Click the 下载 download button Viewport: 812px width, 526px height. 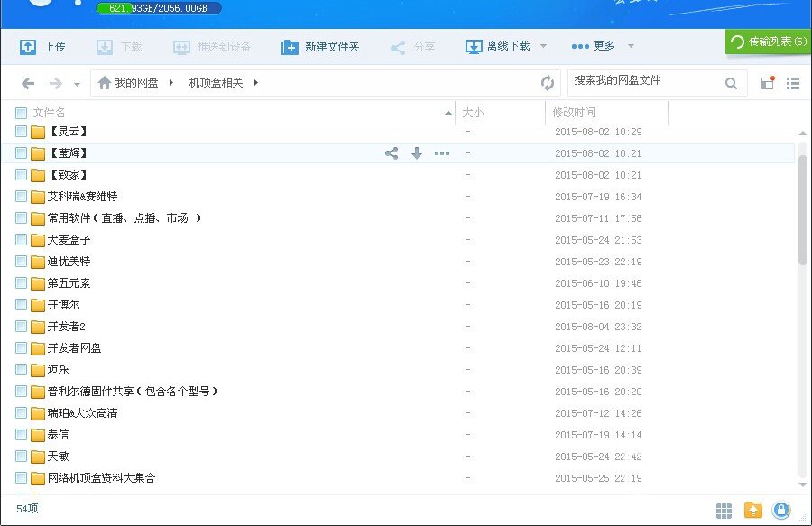pyautogui.click(x=119, y=47)
